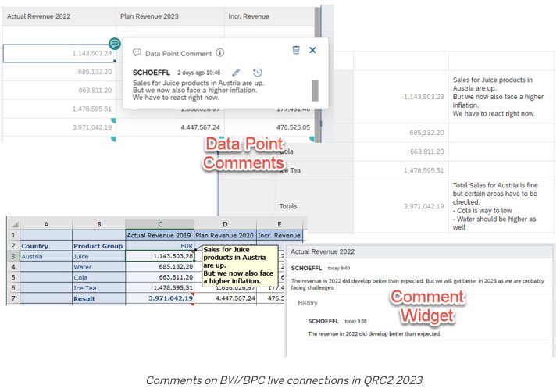Click the 3,971,042.19 value in right table
This screenshot has height=392, width=560.
coord(423,206)
